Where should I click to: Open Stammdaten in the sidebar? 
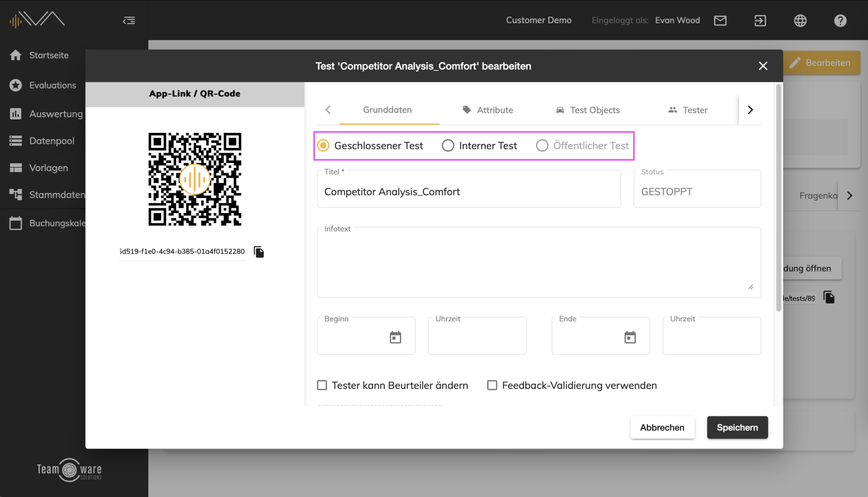57,194
